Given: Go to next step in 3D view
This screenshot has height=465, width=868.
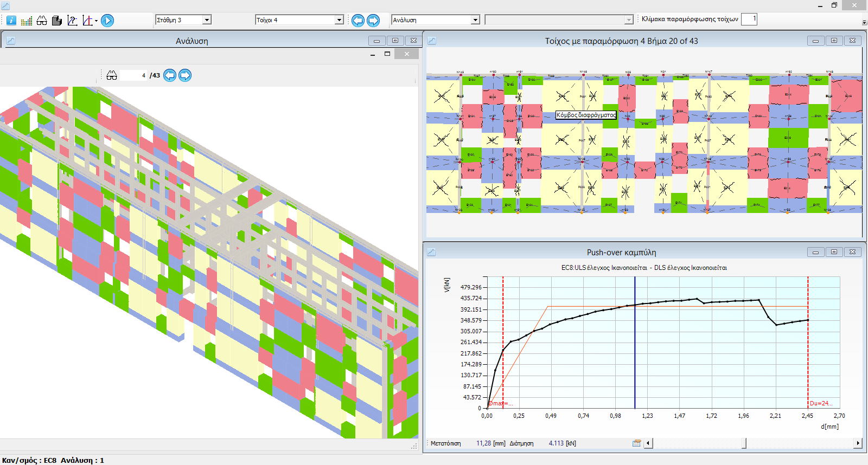Looking at the screenshot, I should point(185,75).
